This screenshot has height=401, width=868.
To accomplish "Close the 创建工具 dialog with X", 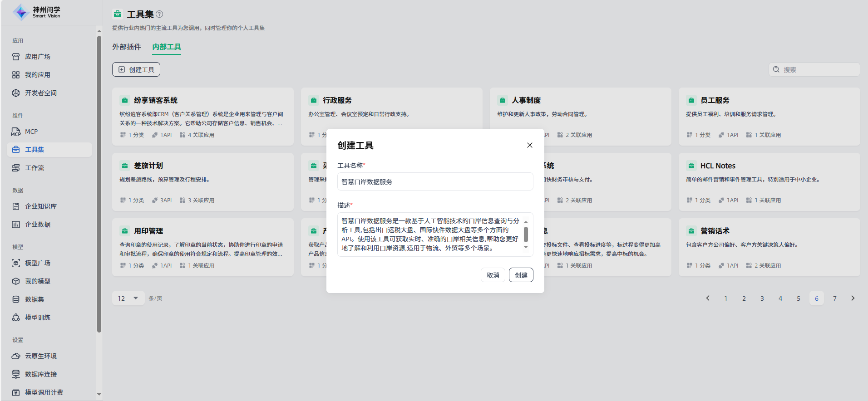I will point(529,145).
